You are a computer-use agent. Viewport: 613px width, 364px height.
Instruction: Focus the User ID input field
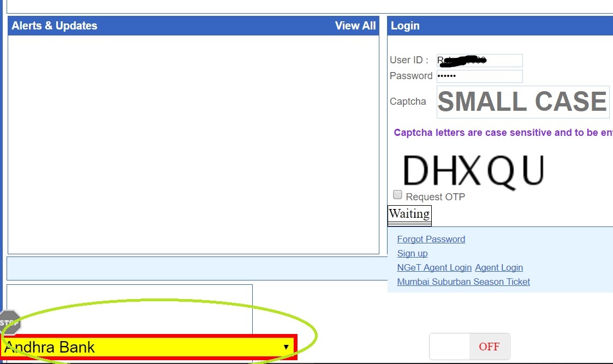click(x=479, y=61)
